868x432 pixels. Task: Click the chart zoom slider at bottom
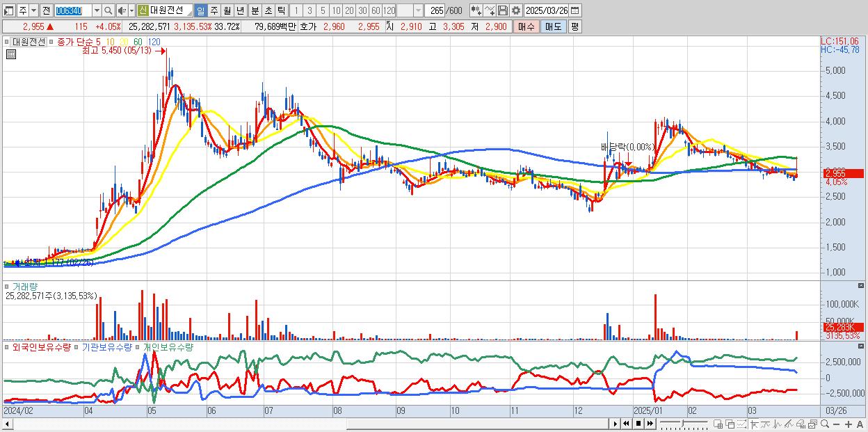(x=684, y=423)
